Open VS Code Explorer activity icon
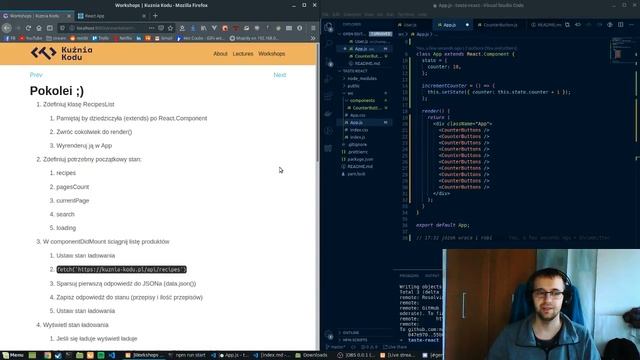The width and height of the screenshot is (640, 360). 329,27
